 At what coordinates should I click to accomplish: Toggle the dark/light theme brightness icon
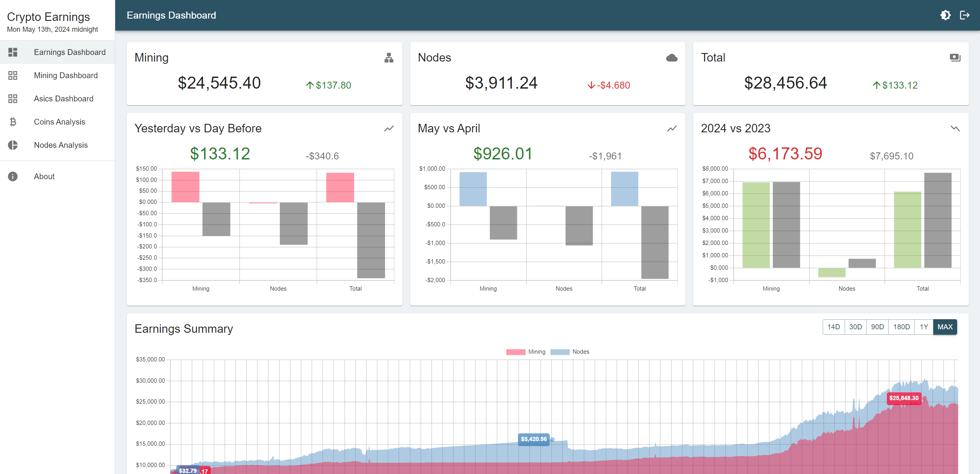coord(945,15)
